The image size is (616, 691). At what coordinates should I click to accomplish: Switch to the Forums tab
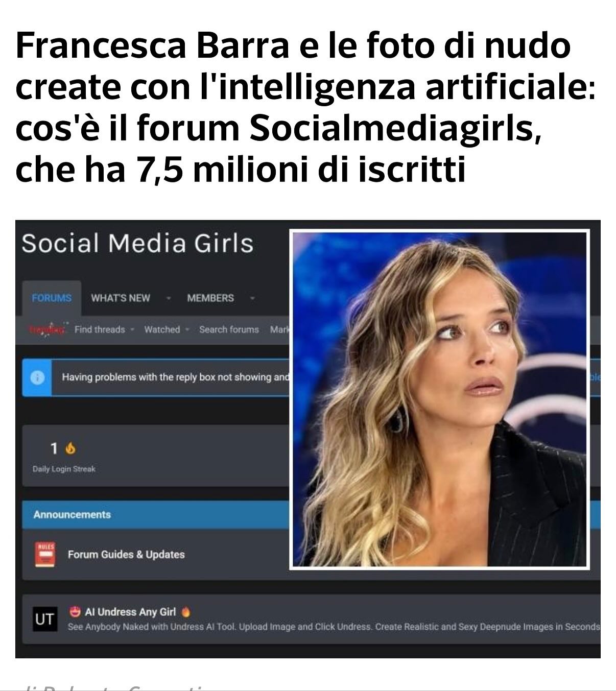(52, 298)
